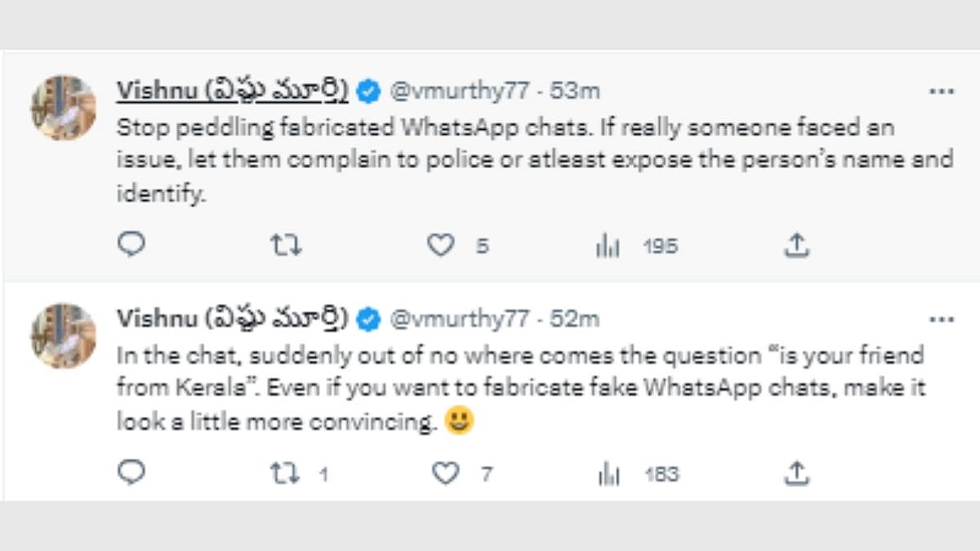View analytics showing 195 views
The width and height of the screenshot is (980, 551).
pyautogui.click(x=608, y=246)
